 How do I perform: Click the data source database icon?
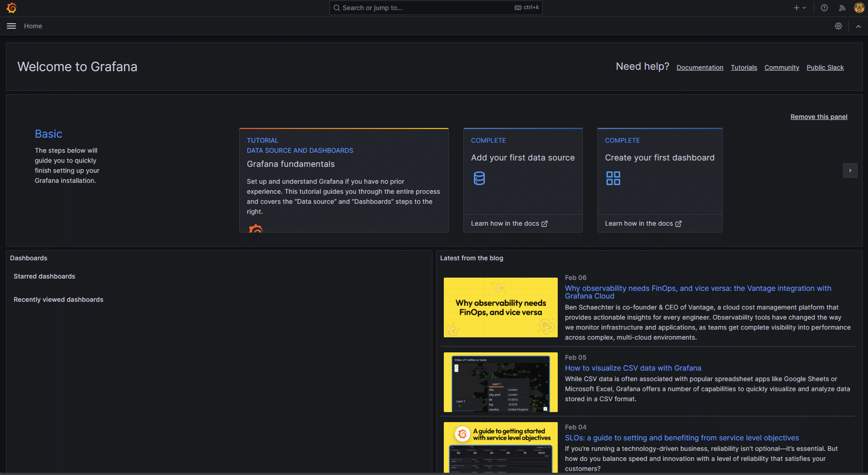click(479, 178)
